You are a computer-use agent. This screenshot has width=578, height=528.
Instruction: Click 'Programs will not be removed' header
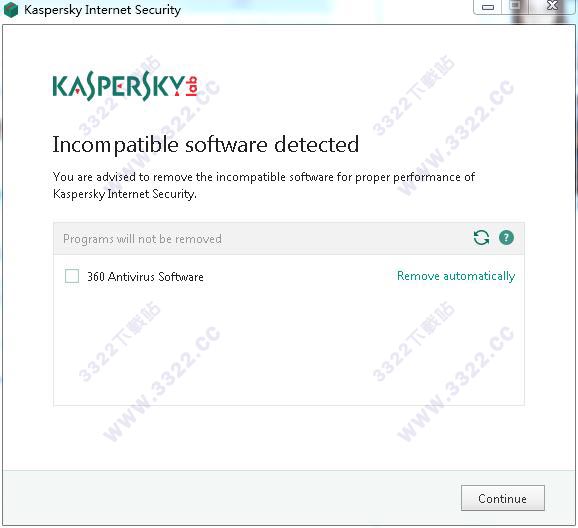[142, 239]
